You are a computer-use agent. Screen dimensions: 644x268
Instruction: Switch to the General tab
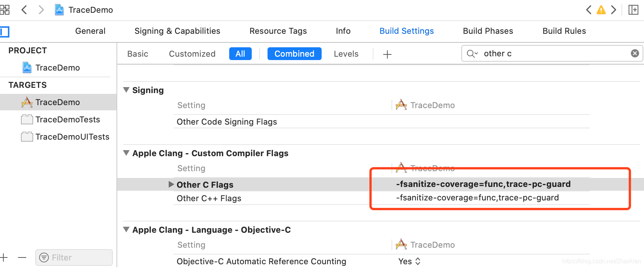[x=90, y=31]
